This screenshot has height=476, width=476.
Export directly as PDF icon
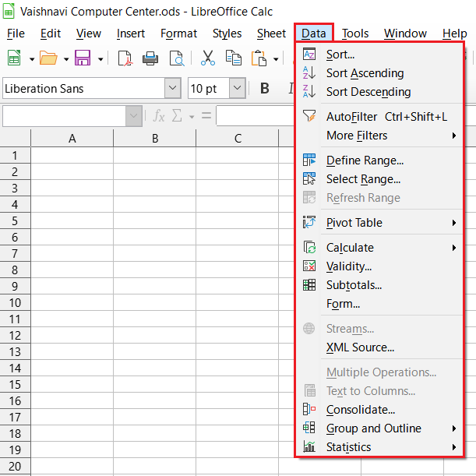coord(125,58)
